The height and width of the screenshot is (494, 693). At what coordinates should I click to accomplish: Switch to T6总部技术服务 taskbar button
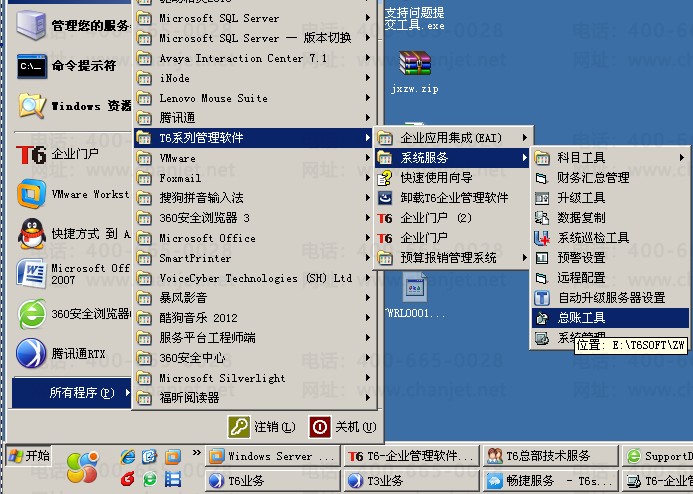[x=550, y=456]
